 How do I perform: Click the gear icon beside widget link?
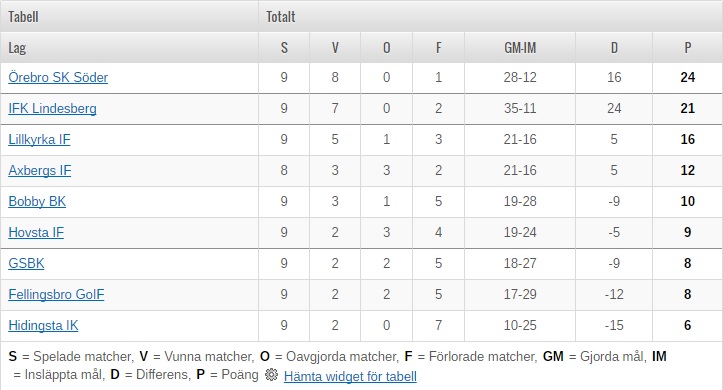click(271, 375)
